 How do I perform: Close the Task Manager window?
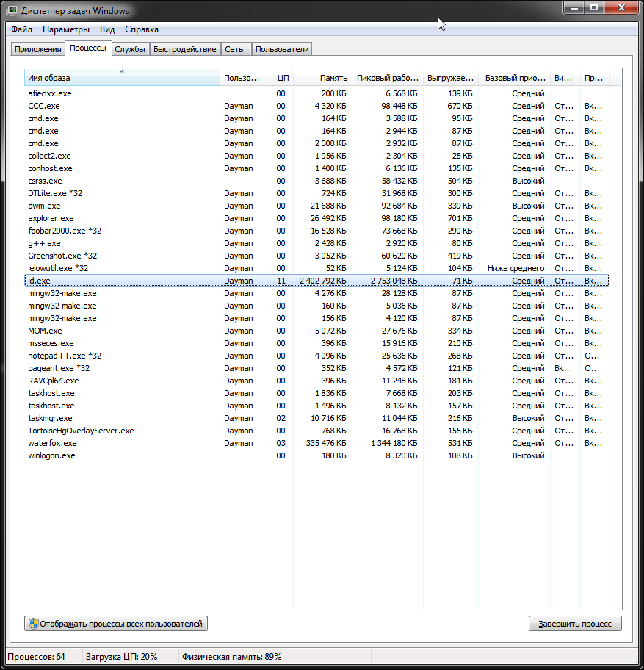(621, 7)
